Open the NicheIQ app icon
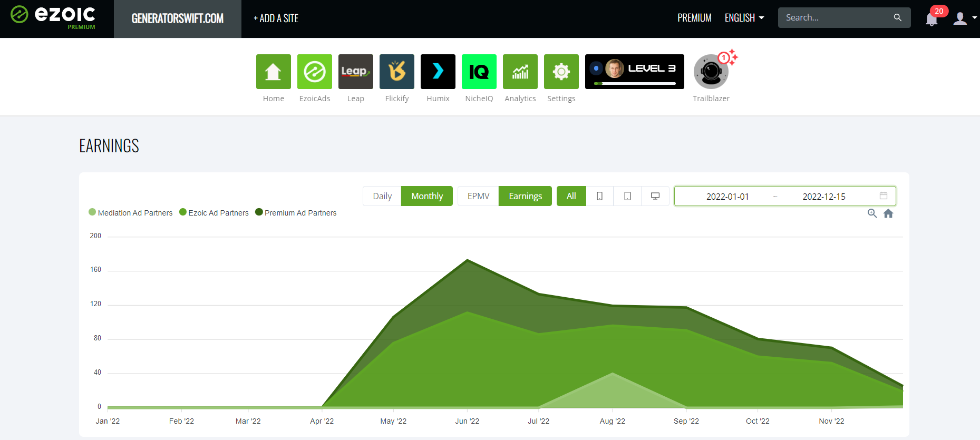 [x=479, y=72]
